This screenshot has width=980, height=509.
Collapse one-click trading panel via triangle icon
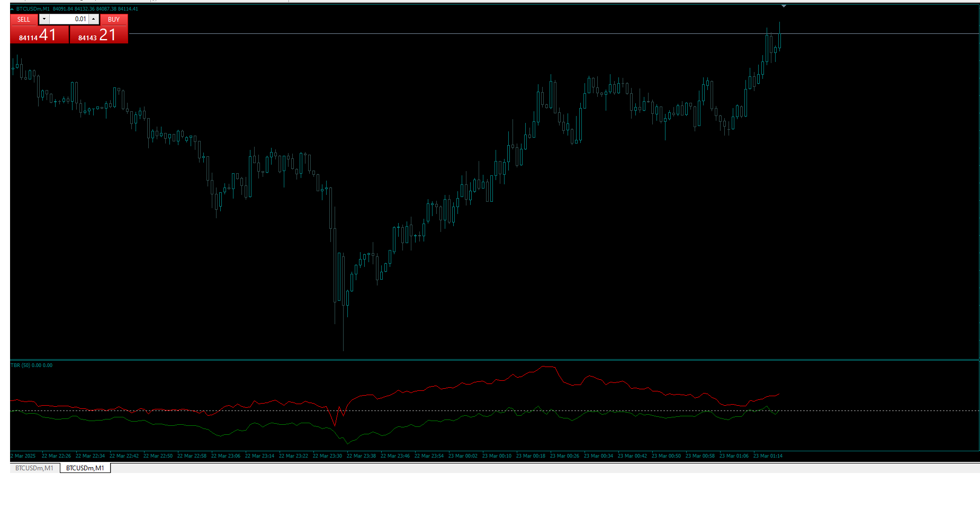point(12,9)
